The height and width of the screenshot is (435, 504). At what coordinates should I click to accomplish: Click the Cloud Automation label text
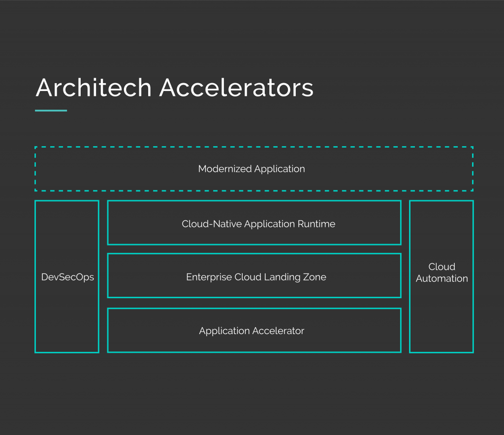coord(441,273)
